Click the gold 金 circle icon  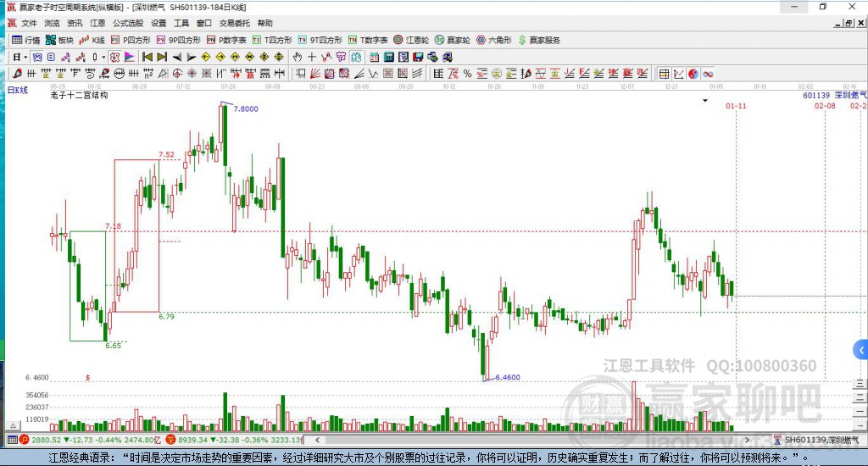pos(497,74)
